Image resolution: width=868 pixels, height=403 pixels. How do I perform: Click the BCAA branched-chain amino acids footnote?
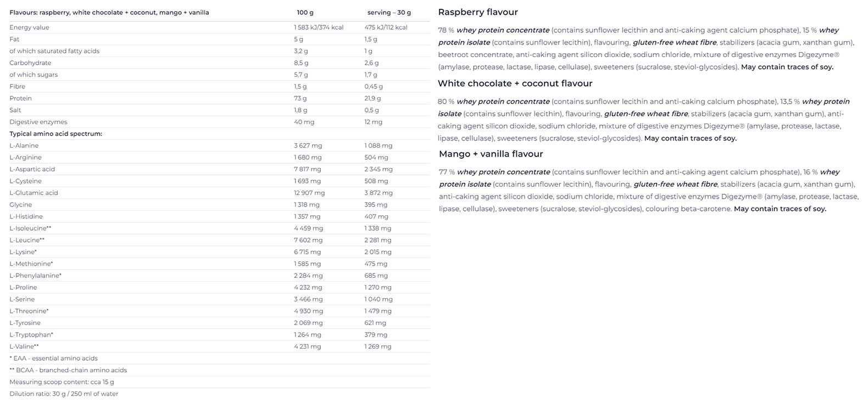coord(68,370)
